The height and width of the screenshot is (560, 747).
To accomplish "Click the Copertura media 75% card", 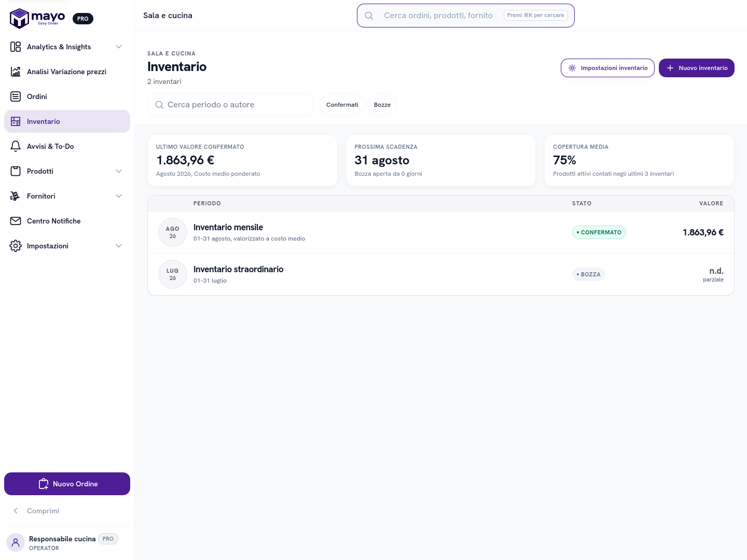I will click(x=639, y=160).
